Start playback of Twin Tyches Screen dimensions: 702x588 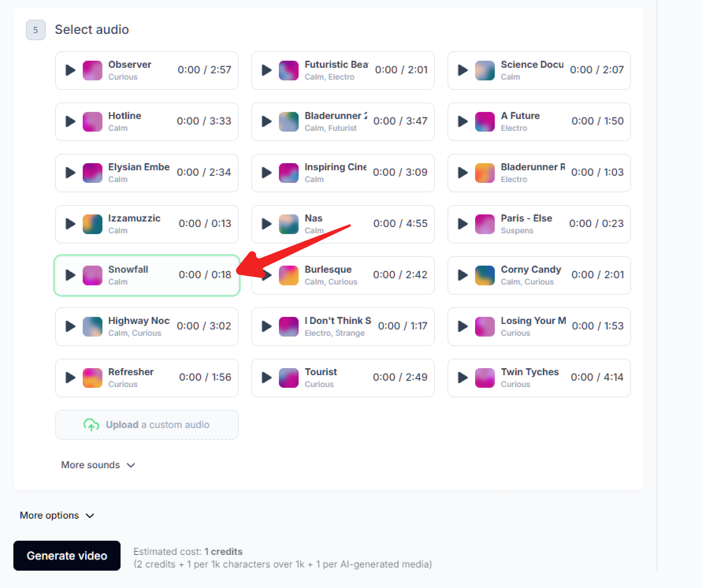click(x=463, y=378)
